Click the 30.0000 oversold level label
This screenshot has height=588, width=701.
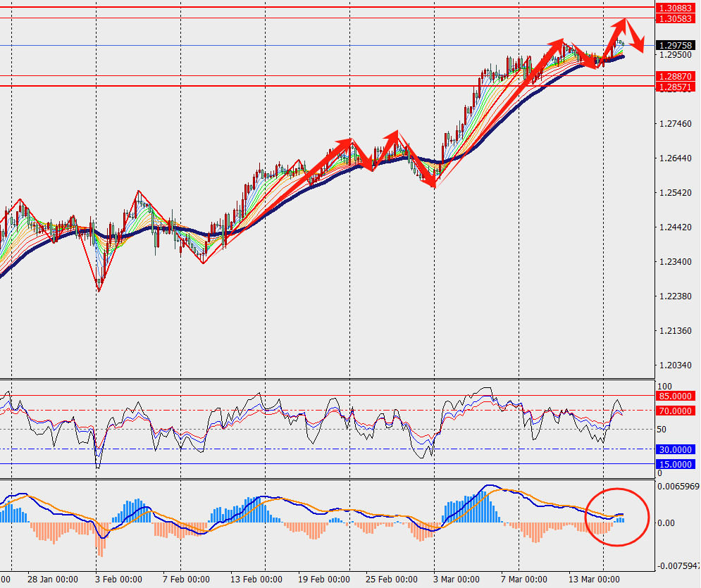(674, 449)
